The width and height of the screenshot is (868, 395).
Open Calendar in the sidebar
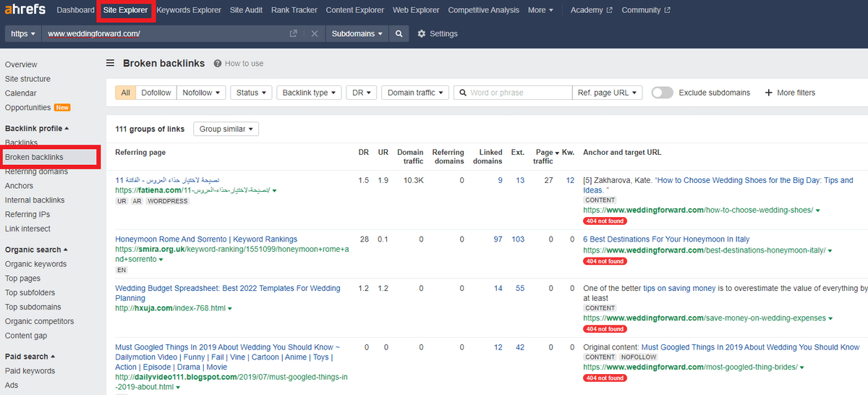(20, 93)
